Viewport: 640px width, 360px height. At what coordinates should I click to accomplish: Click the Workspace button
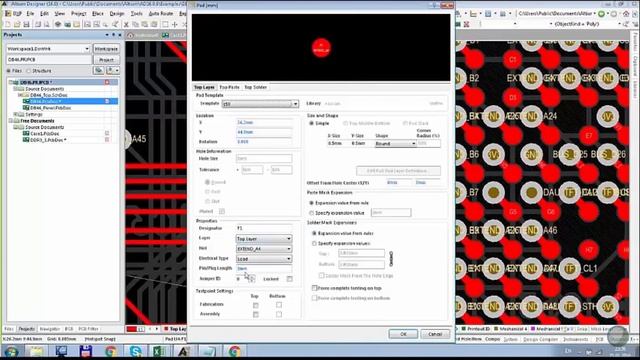(x=106, y=49)
